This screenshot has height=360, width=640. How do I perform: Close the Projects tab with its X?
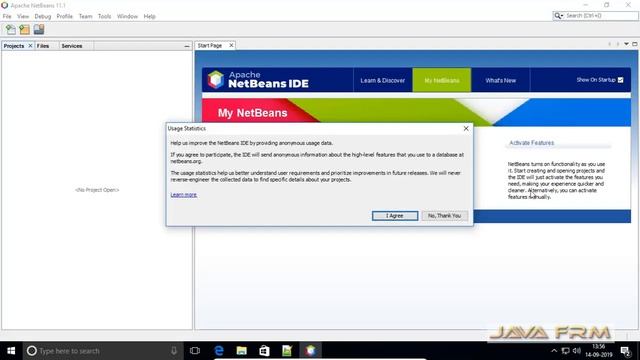[x=30, y=46]
